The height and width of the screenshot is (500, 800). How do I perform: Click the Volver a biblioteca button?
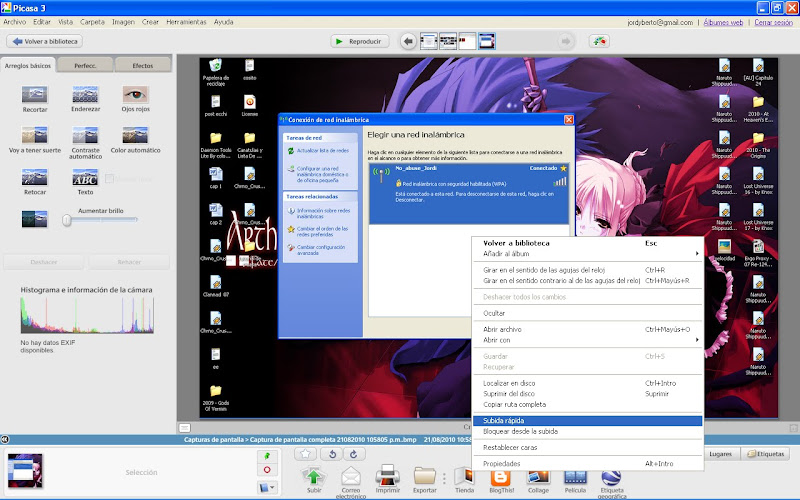tap(44, 41)
